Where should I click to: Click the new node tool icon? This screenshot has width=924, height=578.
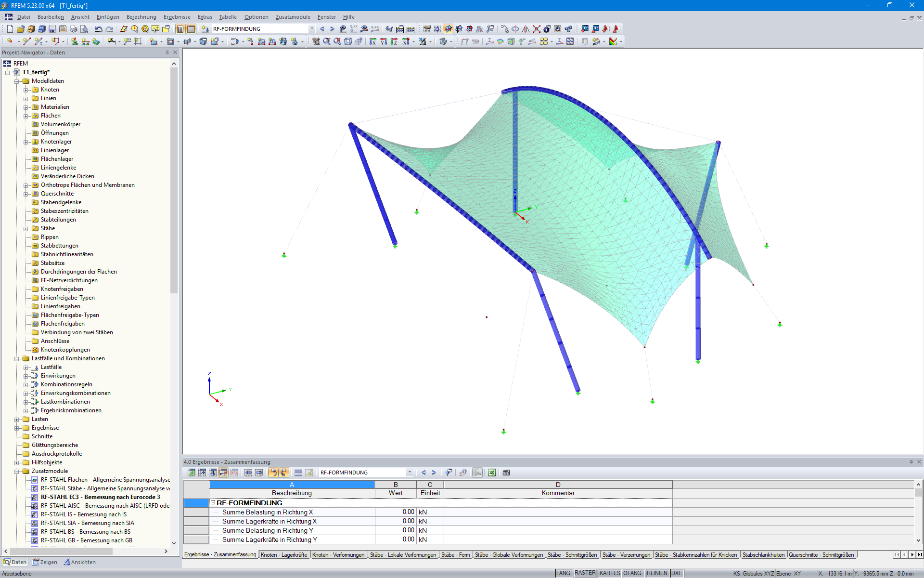[10, 41]
